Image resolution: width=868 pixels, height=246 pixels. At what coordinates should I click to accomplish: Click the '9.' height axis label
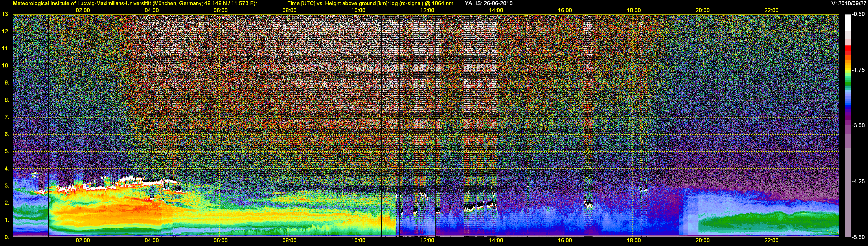(x=7, y=82)
